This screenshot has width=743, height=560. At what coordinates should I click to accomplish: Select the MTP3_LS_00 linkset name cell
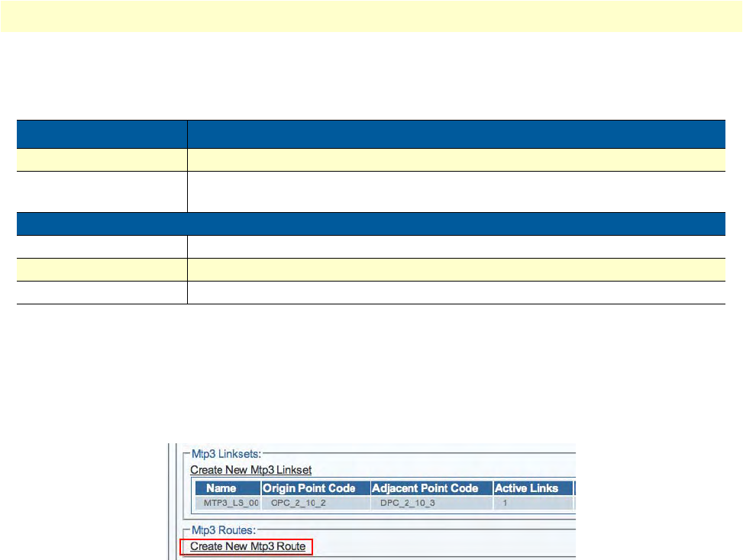(228, 504)
